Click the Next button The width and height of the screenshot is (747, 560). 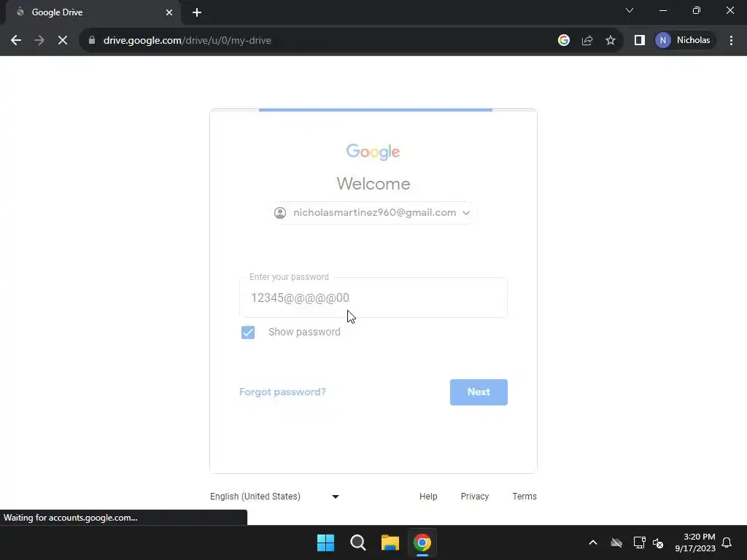[479, 392]
